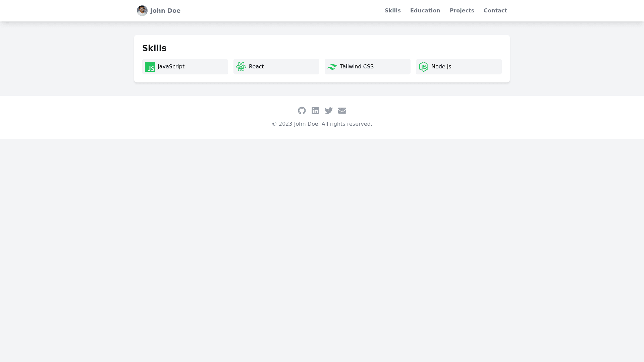Click the GitHub icon in footer
Viewport: 644px width, 362px height.
[302, 111]
